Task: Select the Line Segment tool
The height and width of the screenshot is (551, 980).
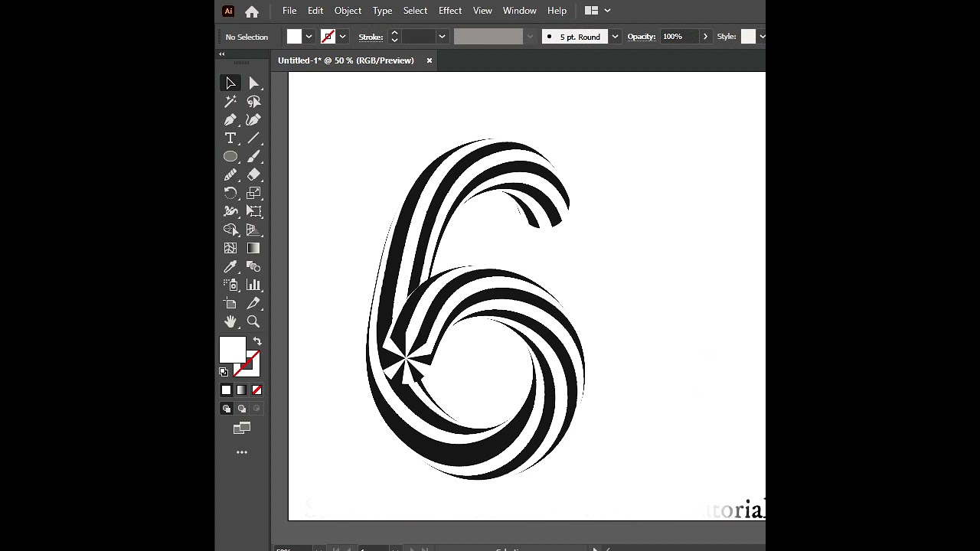Action: pyautogui.click(x=254, y=138)
